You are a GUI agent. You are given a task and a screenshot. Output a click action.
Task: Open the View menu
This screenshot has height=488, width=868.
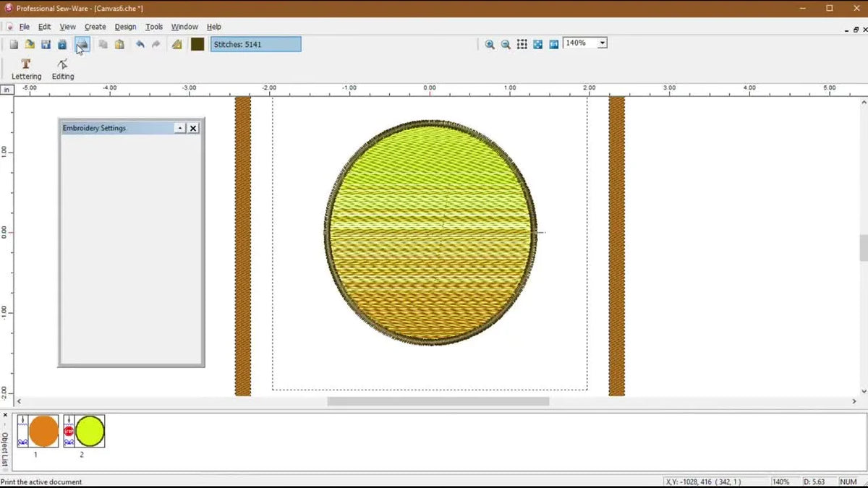coord(67,27)
